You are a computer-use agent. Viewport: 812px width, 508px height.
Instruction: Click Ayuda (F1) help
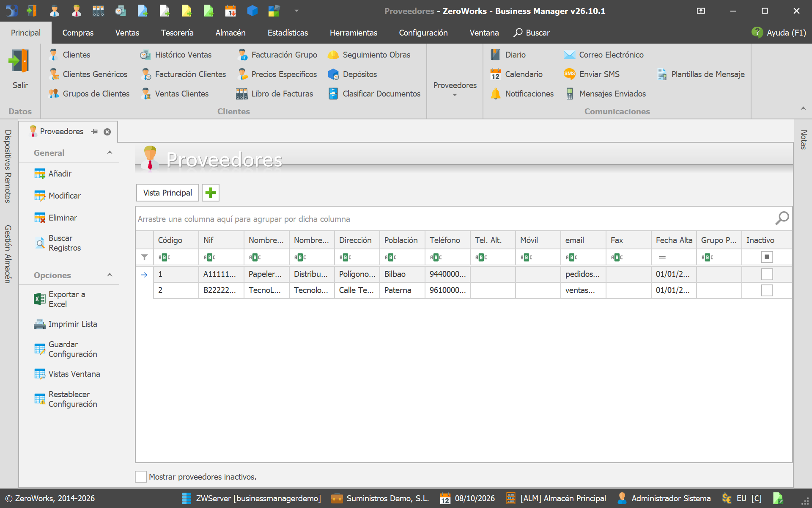(x=779, y=33)
